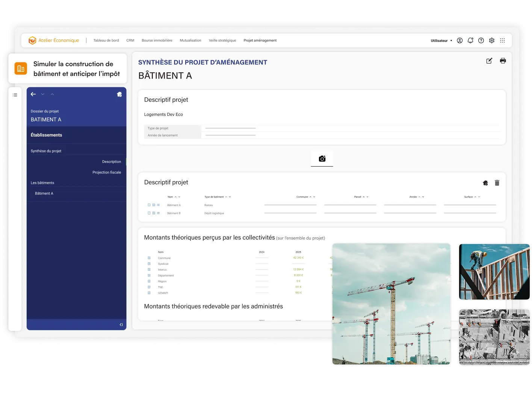Sort by the Parcel column header
This screenshot has height=393, width=532.
tap(361, 197)
